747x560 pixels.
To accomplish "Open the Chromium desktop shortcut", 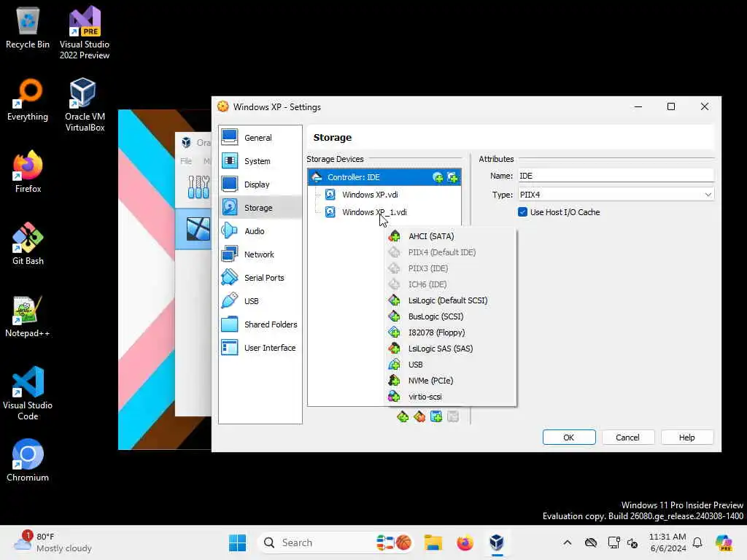I will pos(28,460).
